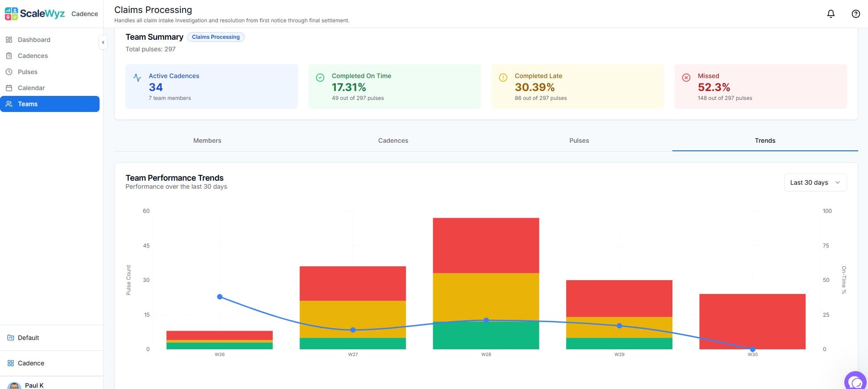The width and height of the screenshot is (868, 389).
Task: Open Dashboard from the sidebar
Action: tap(34, 40)
